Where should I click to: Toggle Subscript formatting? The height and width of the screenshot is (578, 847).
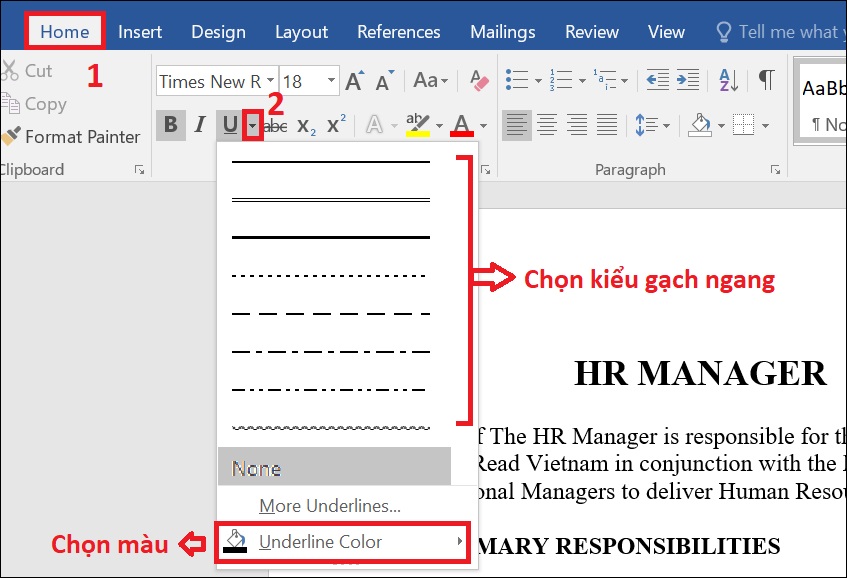306,126
